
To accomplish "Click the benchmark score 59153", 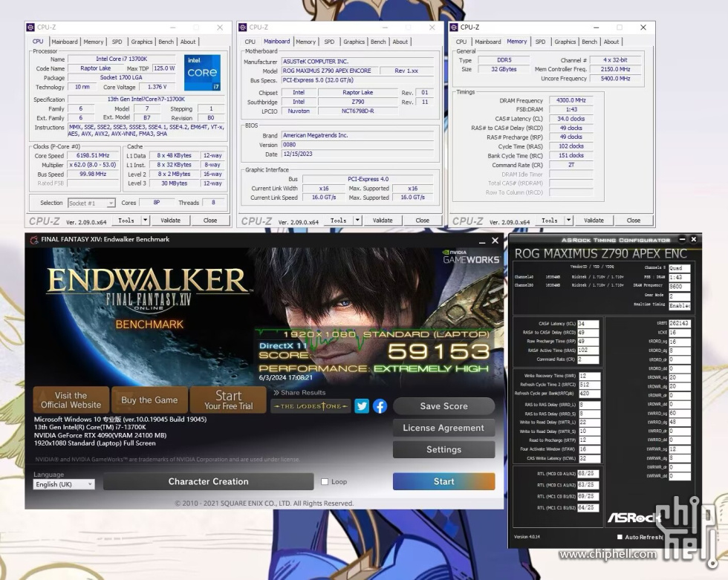I will tap(439, 351).
